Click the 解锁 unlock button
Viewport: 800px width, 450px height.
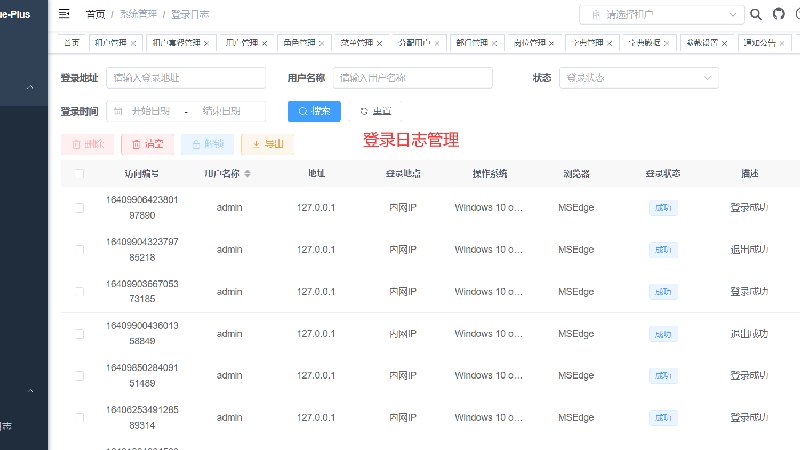[208, 144]
